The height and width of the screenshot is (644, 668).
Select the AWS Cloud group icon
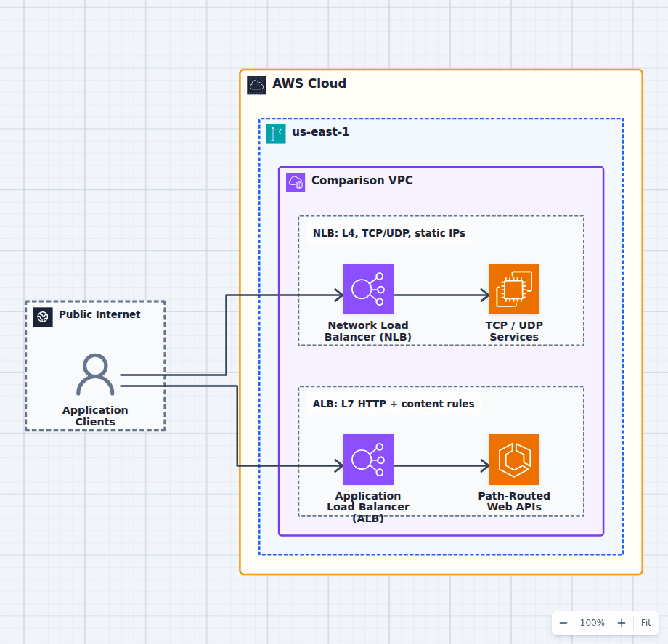256,85
